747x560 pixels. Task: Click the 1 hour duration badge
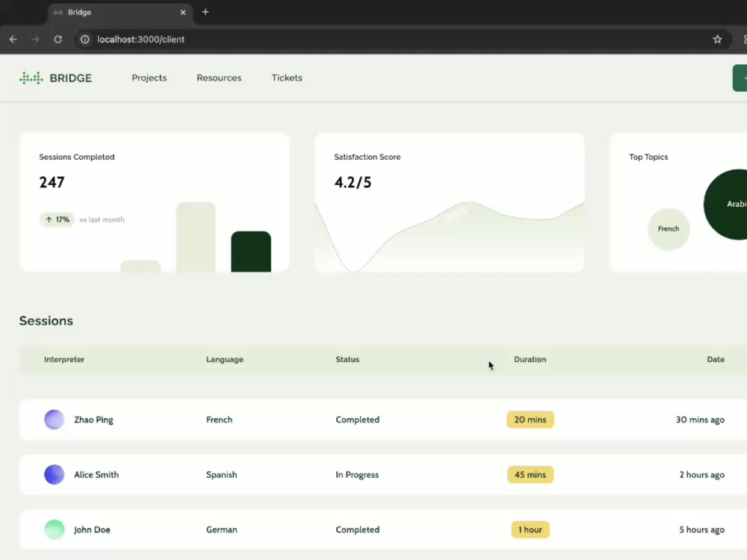(x=530, y=529)
